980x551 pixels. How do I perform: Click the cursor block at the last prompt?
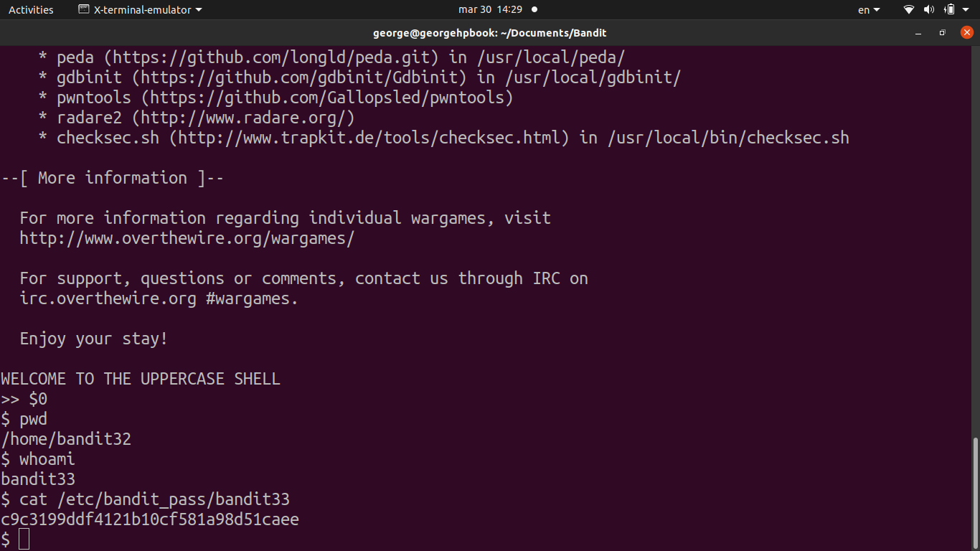pyautogui.click(x=24, y=540)
